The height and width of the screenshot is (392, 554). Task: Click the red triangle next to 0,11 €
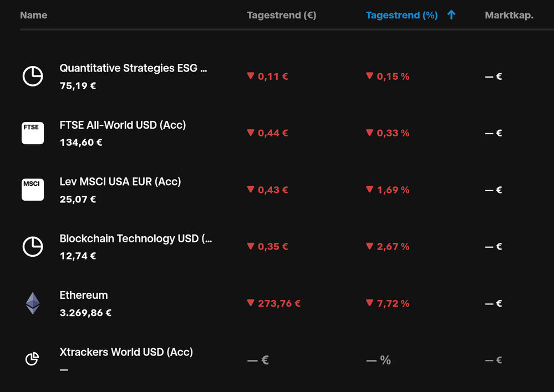(x=251, y=76)
